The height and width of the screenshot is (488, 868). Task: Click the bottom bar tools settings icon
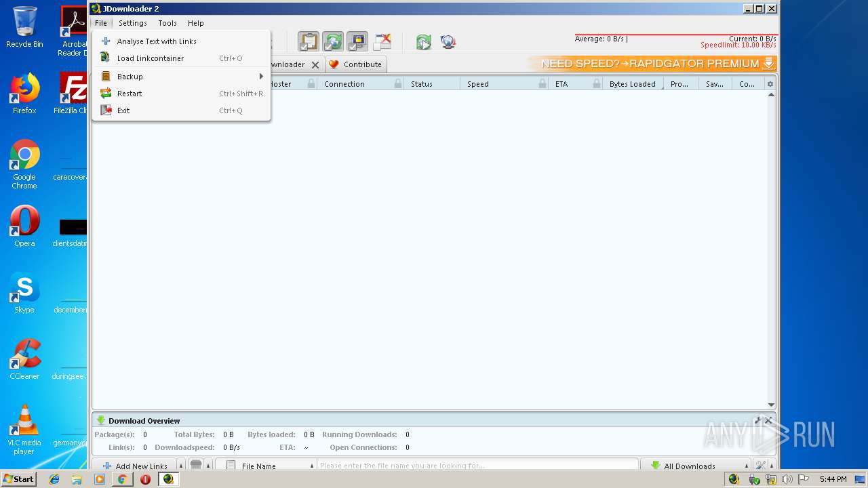coord(760,466)
